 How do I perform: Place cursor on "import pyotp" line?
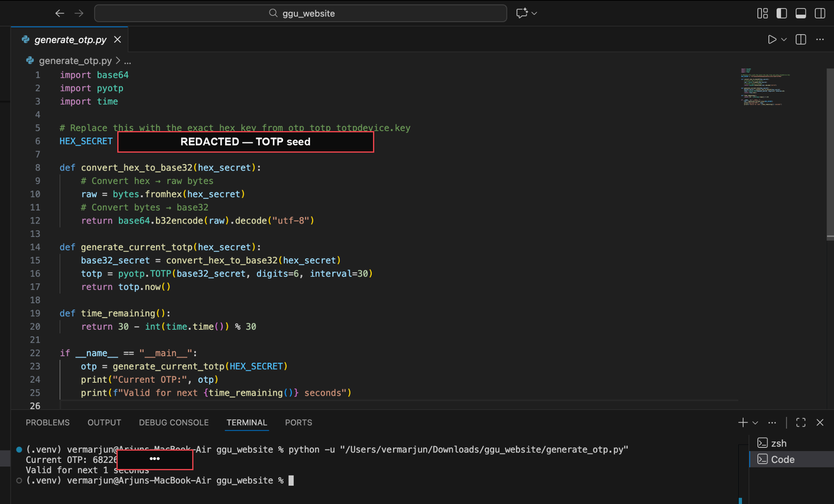(92, 88)
